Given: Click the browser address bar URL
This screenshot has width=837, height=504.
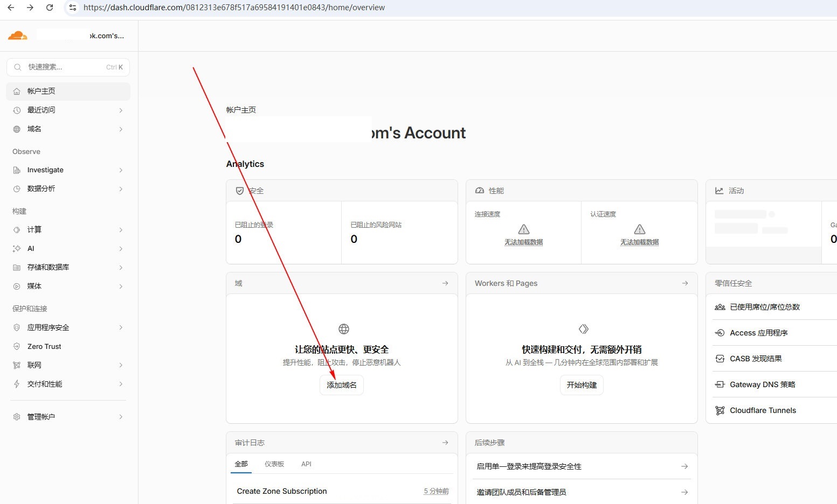Looking at the screenshot, I should [234, 8].
